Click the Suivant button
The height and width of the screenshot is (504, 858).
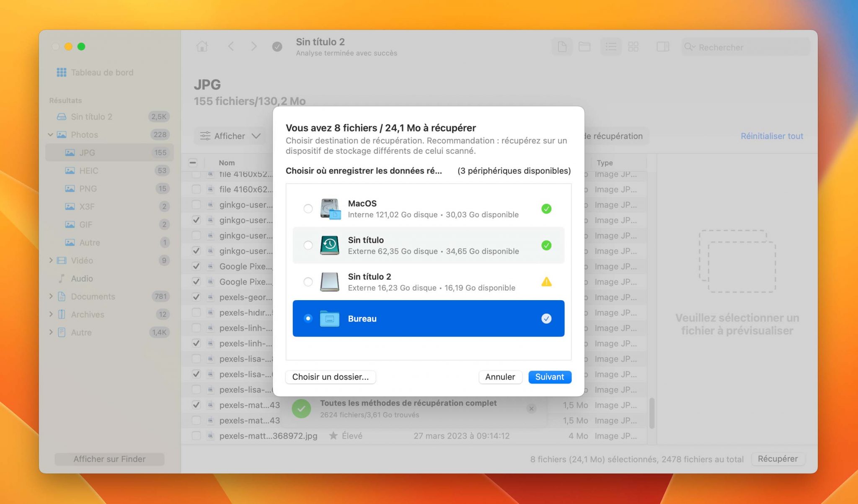[x=549, y=377]
